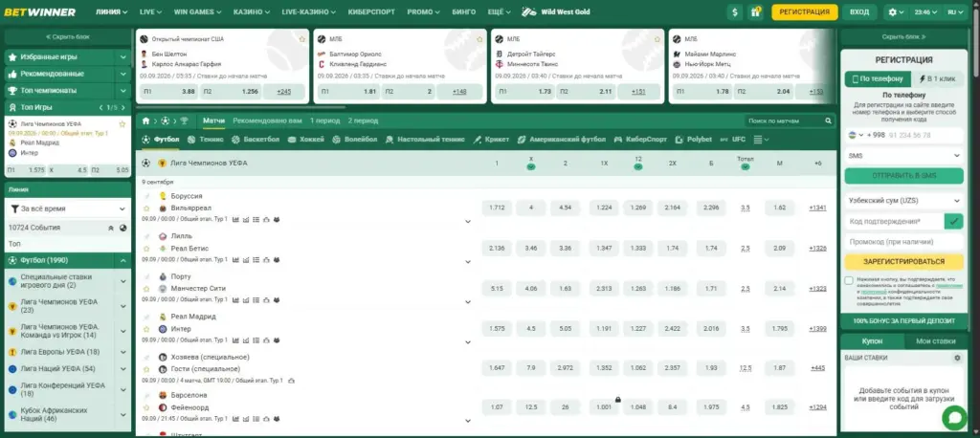The image size is (980, 438).
Task: Open the gift bonus icon in header
Action: click(x=755, y=11)
